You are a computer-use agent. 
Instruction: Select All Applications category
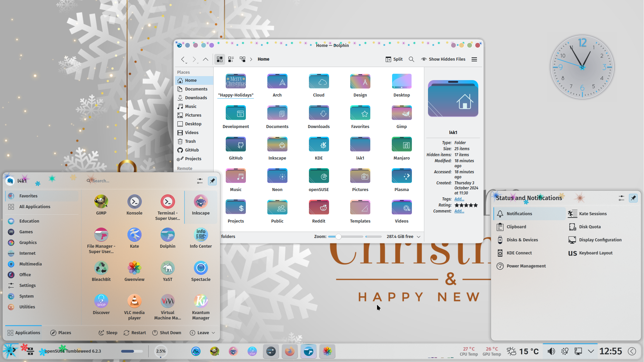[x=42, y=207]
